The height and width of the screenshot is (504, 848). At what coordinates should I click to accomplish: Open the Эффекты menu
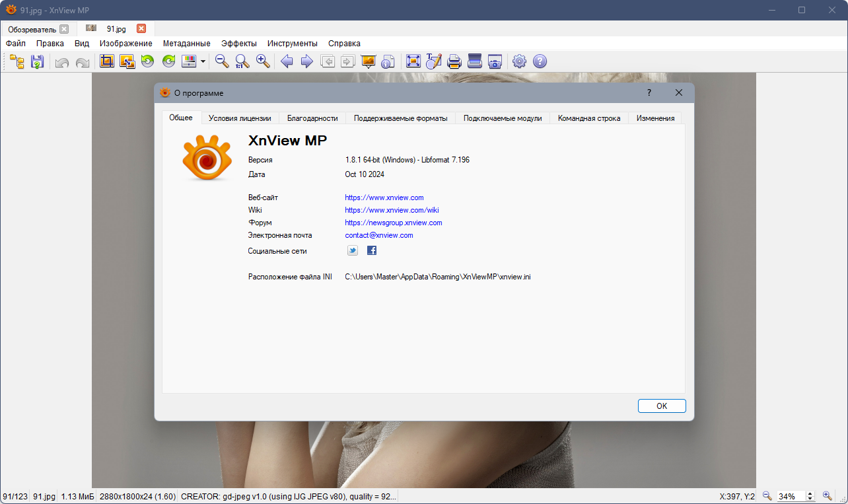tap(239, 43)
